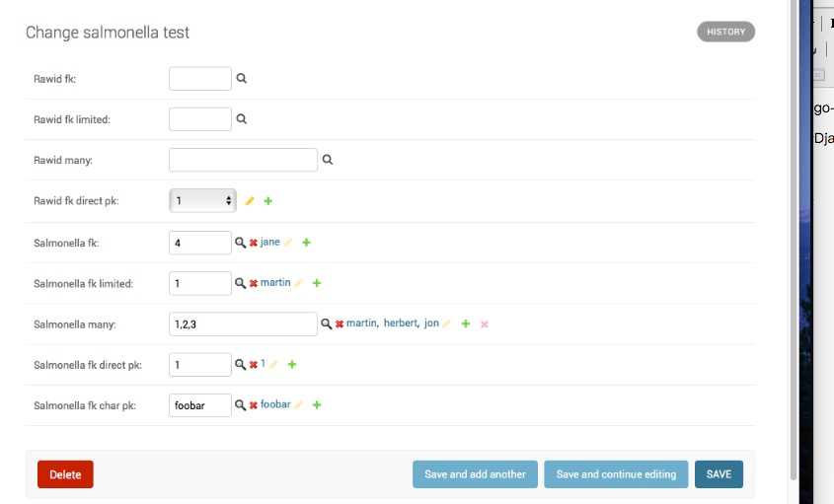Click pencil icon in Salmonella many row
This screenshot has height=504, width=834.
coord(447,324)
